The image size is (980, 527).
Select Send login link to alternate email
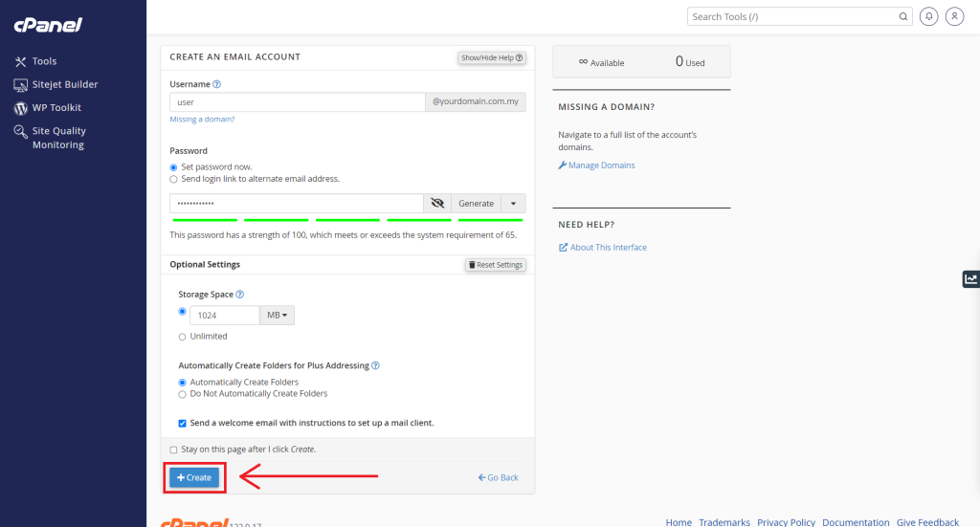pos(174,179)
